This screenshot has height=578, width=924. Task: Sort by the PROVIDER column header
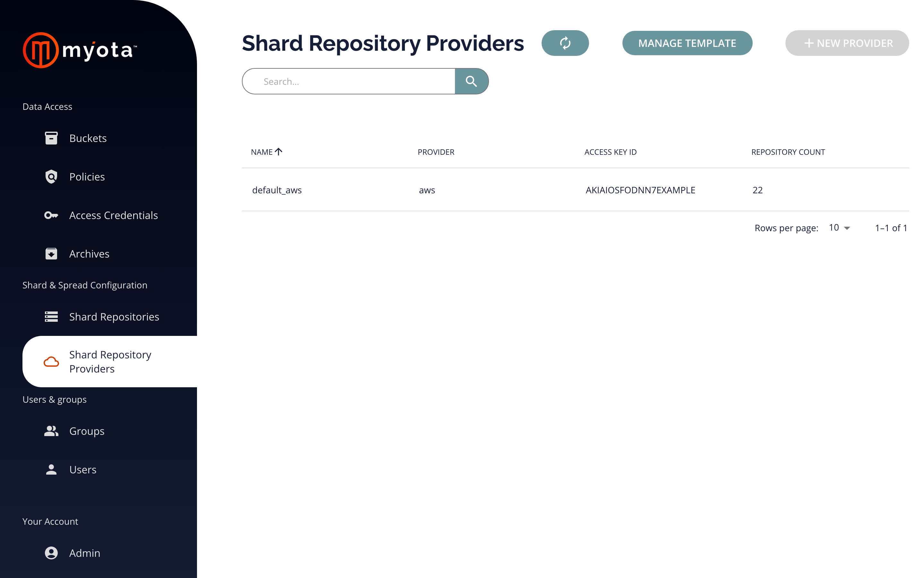pos(436,152)
